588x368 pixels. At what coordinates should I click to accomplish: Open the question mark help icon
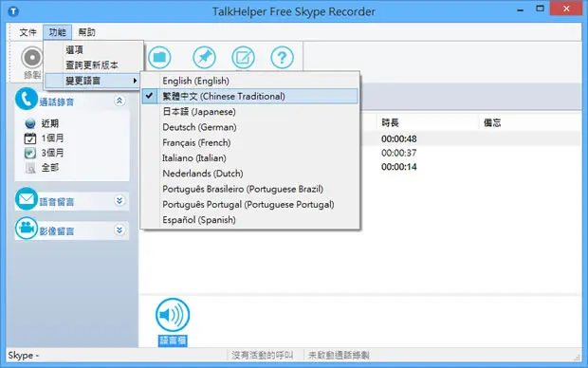282,58
